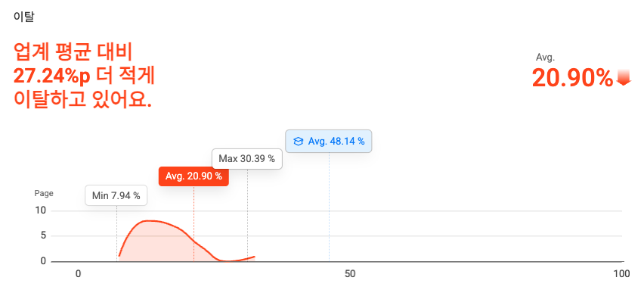The image size is (644, 293).
Task: Click the Max 30.39 % label
Action: click(247, 159)
